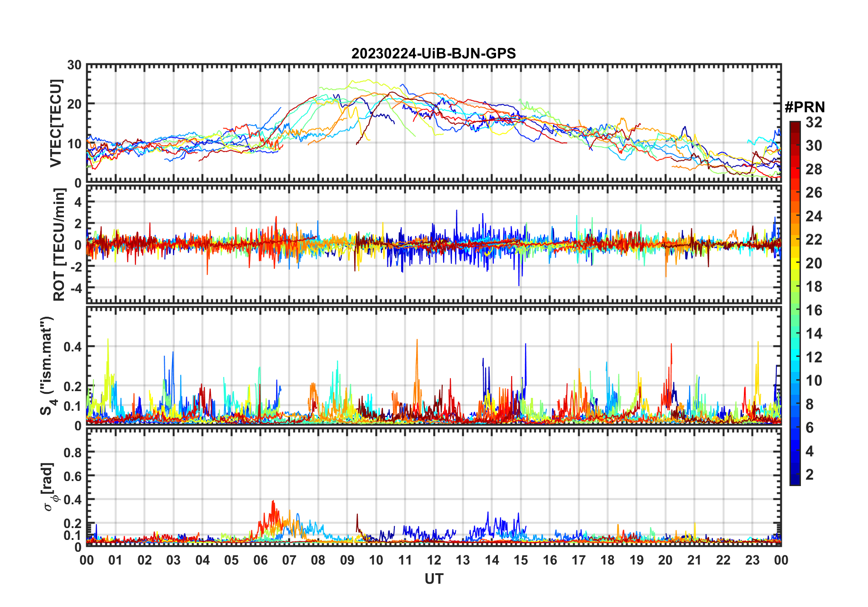868x607 pixels.
Task: Click the 0.8 tick on the σφ axis
Action: [x=73, y=452]
